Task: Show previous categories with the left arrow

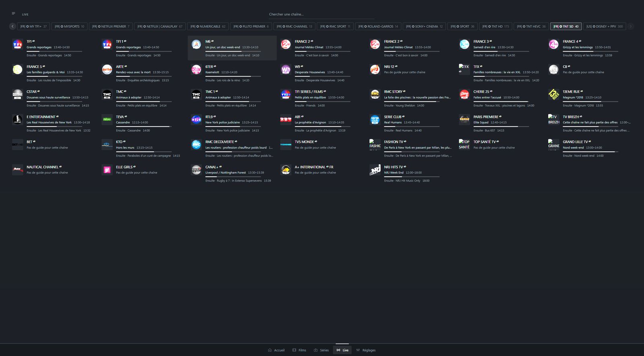Action: click(12, 27)
